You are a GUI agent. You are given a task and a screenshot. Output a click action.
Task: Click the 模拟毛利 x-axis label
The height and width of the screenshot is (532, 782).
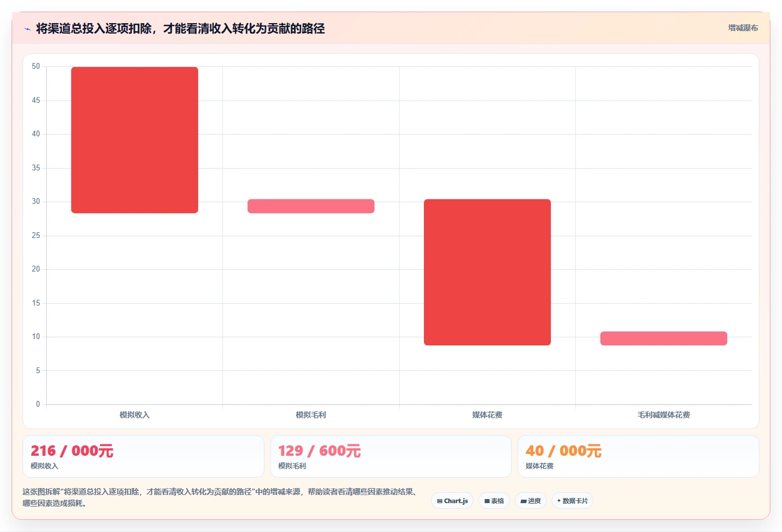[311, 415]
